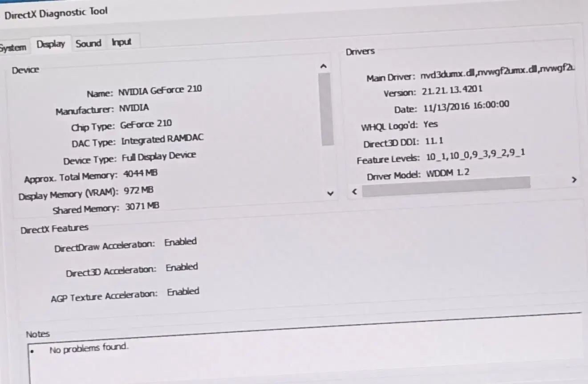The width and height of the screenshot is (588, 384).
Task: Click the Device panel scroll up arrow
Action: pos(324,66)
